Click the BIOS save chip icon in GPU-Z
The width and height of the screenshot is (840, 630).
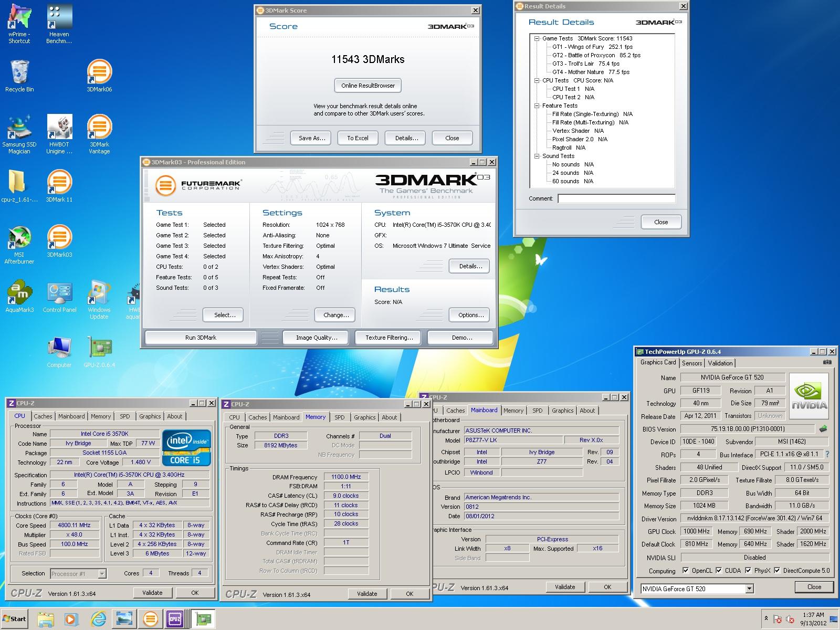(x=823, y=428)
